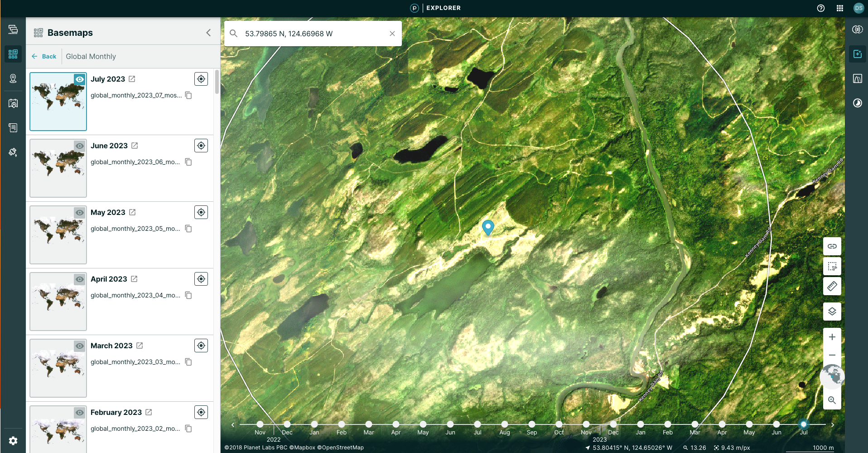Screen dimensions: 868x453
Task: Collapse the Basemaps panel
Action: pos(208,33)
